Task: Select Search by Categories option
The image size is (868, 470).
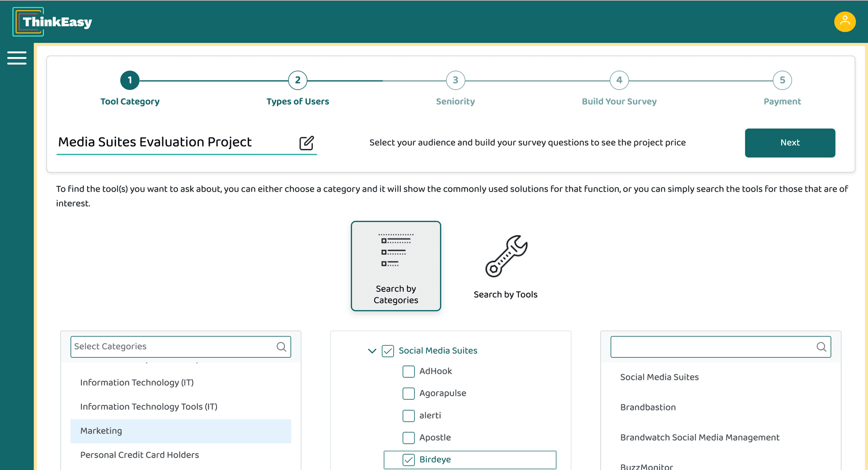Action: 396,266
